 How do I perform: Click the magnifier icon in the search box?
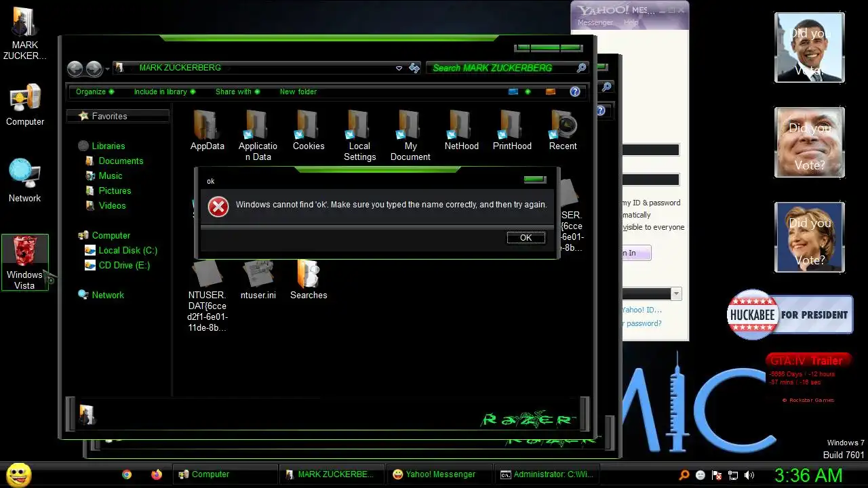pos(581,68)
